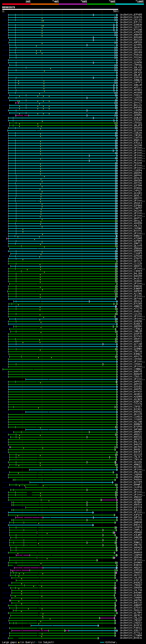Viewport: 146px width, 644px height.
Task: Click the BB903979 query sequence name
Action: tap(8, 8)
